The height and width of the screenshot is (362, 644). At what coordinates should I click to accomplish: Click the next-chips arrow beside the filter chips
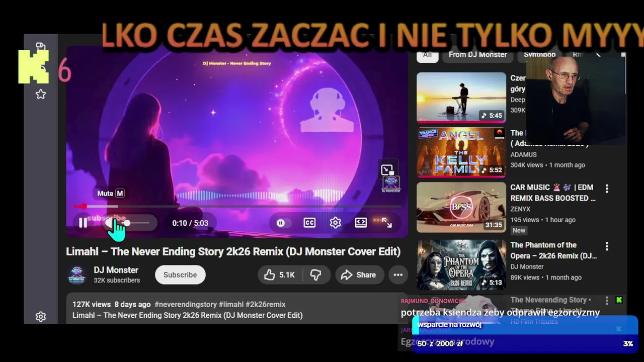[598, 54]
